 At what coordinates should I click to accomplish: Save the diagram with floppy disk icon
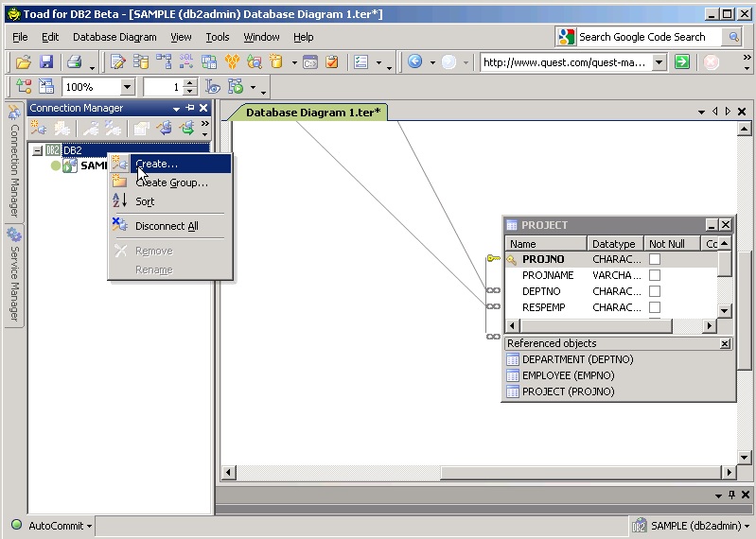(46, 61)
